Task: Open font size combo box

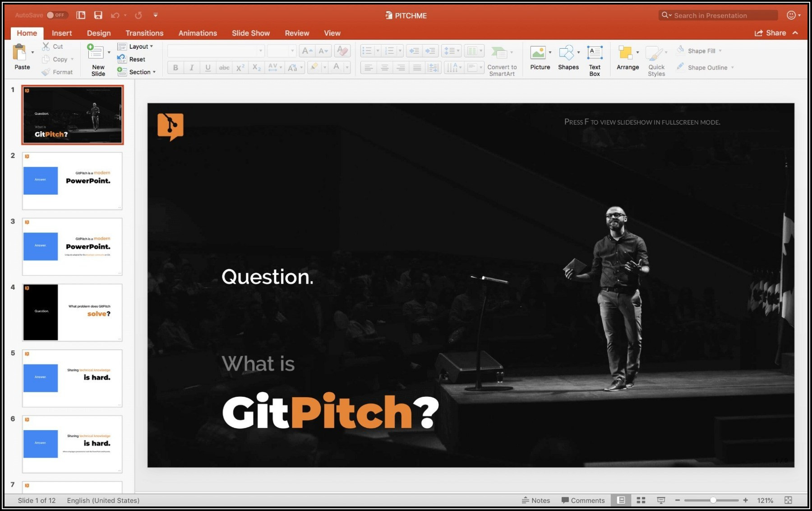Action: 281,51
